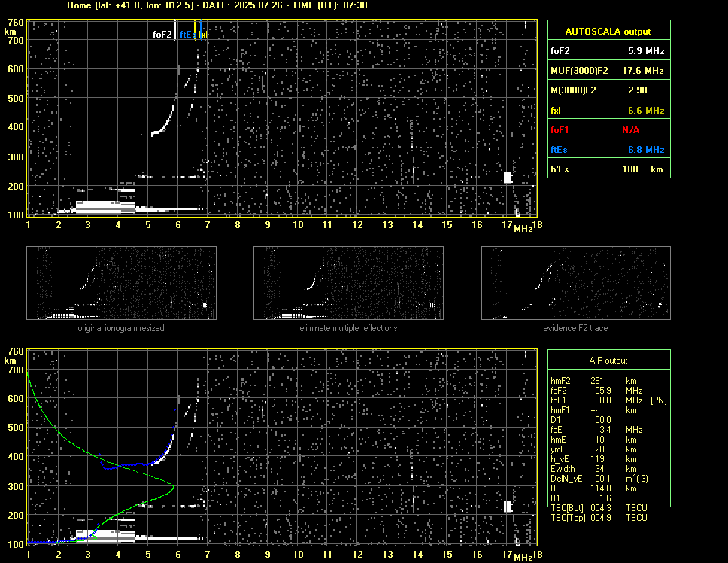Click the B0 value 114.0
The width and height of the screenshot is (728, 563).
click(601, 488)
